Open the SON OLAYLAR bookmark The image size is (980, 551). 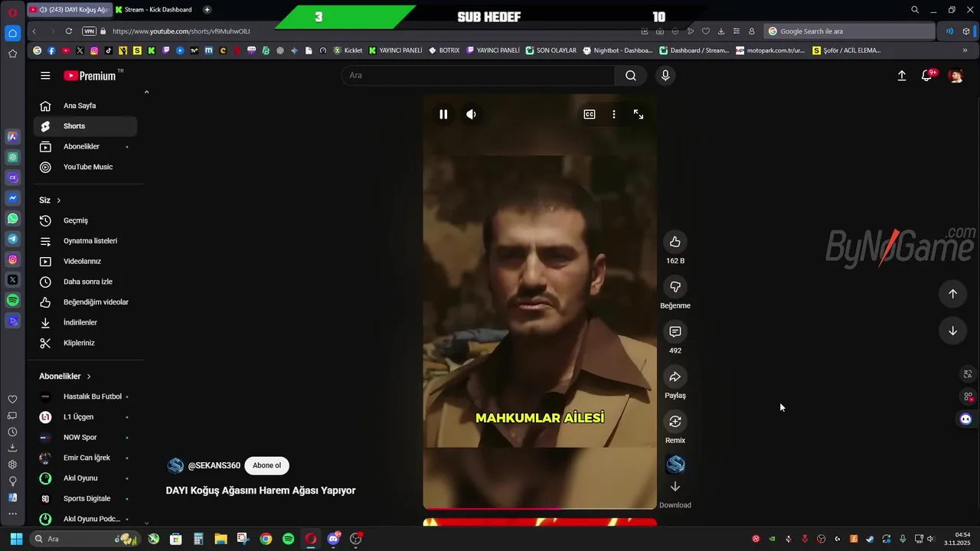point(551,51)
